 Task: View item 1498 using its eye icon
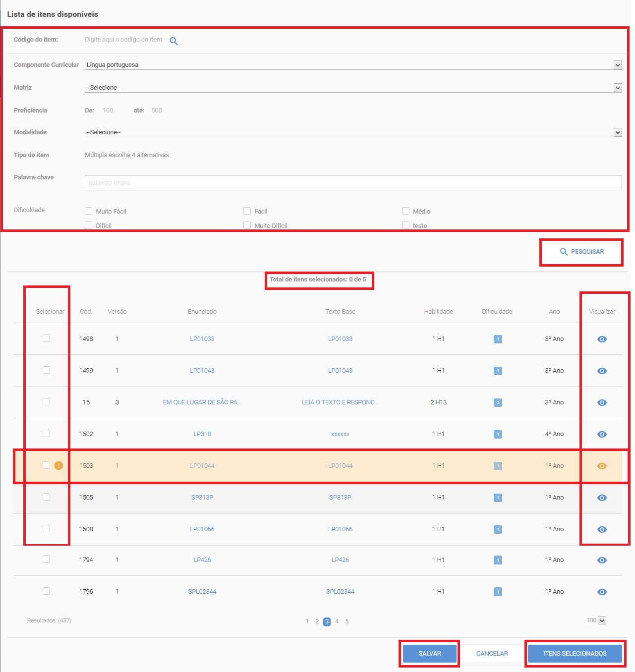(602, 339)
